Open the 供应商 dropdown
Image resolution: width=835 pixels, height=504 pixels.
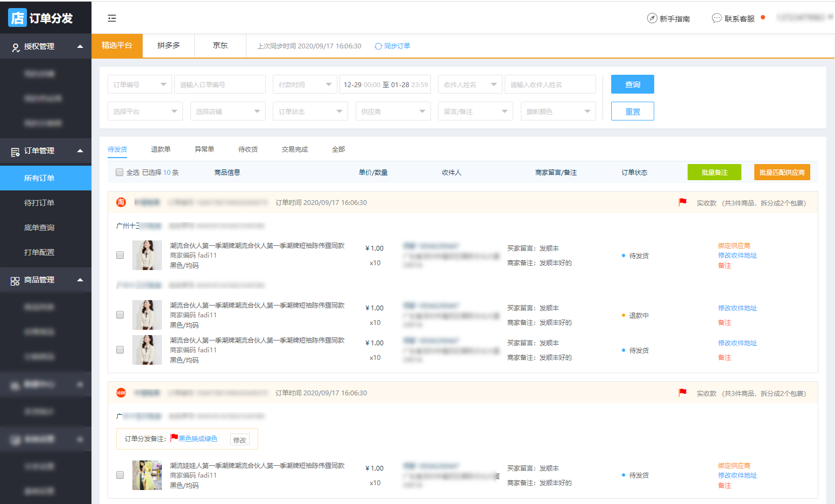point(393,111)
